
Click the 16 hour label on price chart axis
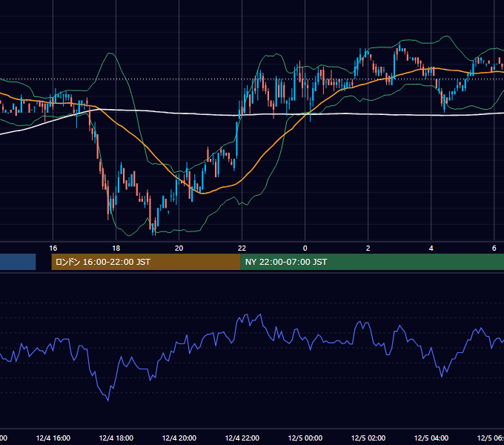point(53,248)
